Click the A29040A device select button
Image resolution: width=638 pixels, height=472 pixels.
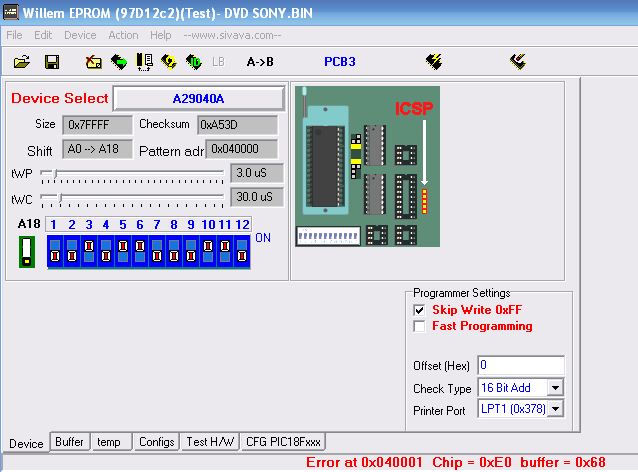tap(199, 99)
